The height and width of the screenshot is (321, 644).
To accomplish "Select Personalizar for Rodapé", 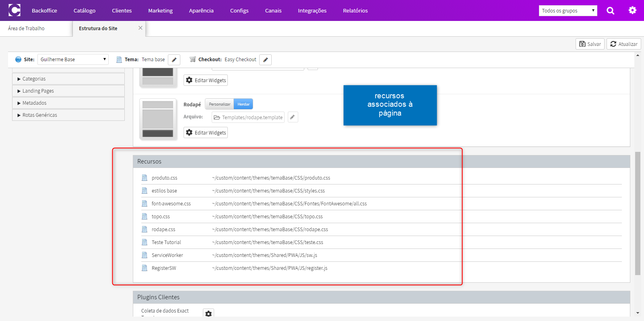I will 219,104.
